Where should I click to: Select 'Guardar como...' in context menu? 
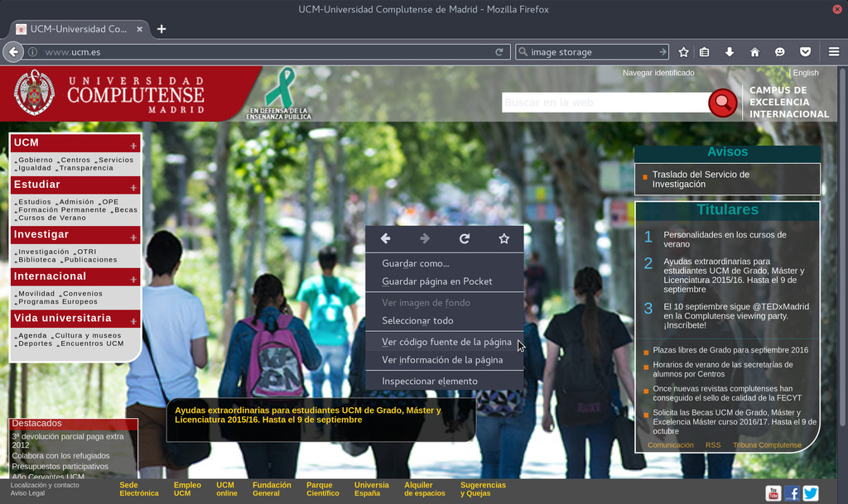click(x=445, y=264)
